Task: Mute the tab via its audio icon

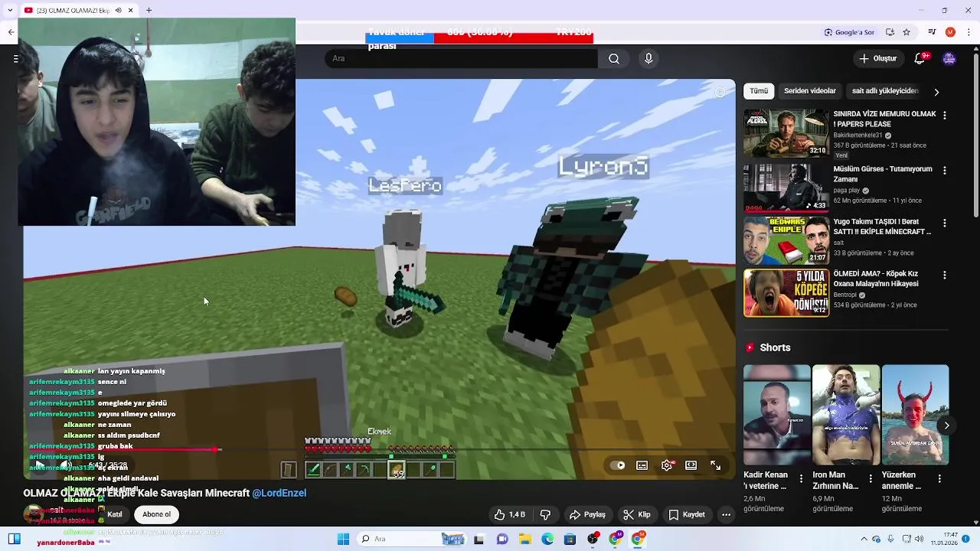Action: tap(118, 10)
